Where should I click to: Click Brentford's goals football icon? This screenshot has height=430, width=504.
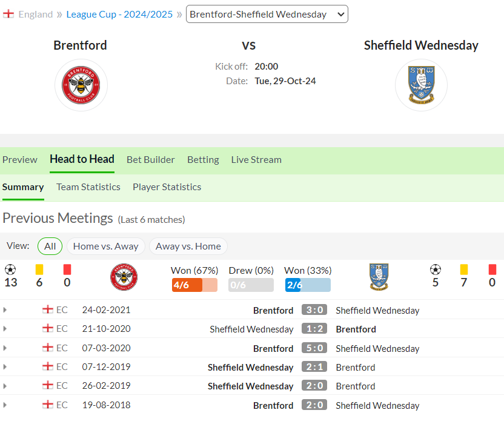[10, 270]
